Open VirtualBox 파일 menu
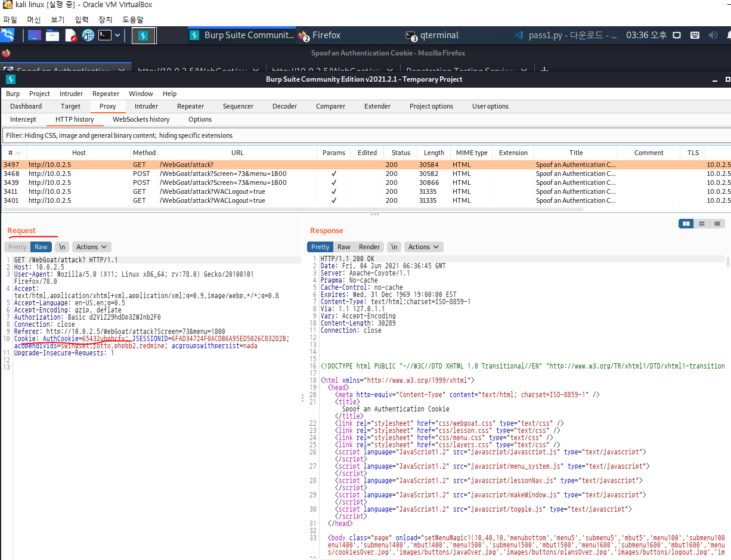 (x=10, y=20)
